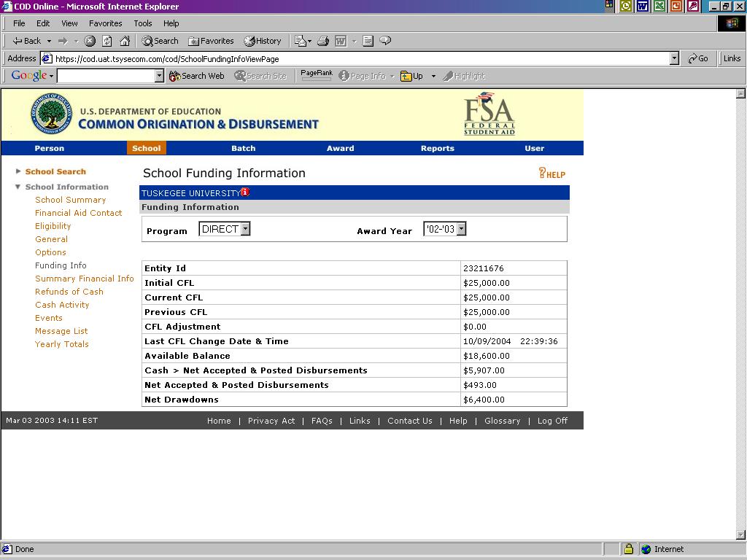
Task: Open the Edit menu
Action: 43,23
